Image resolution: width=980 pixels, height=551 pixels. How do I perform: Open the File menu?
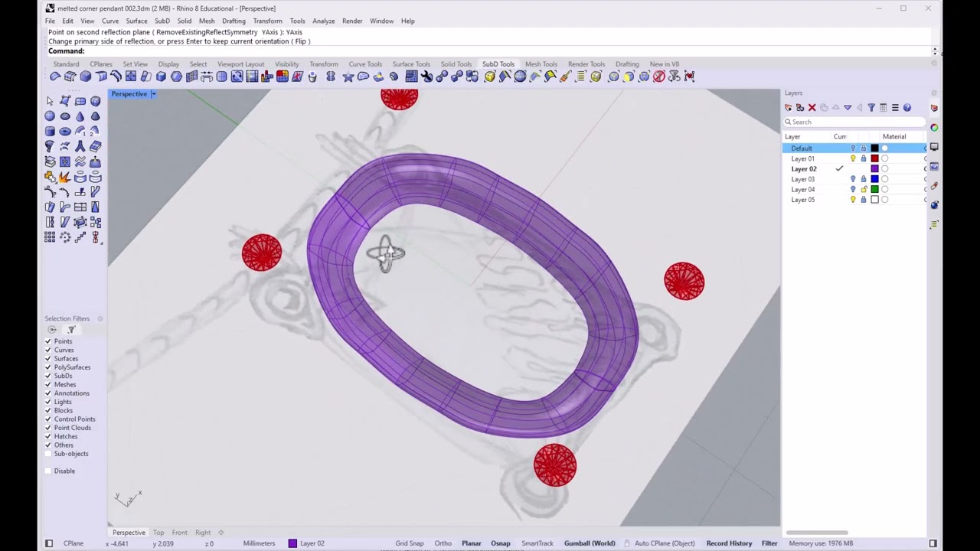point(50,21)
